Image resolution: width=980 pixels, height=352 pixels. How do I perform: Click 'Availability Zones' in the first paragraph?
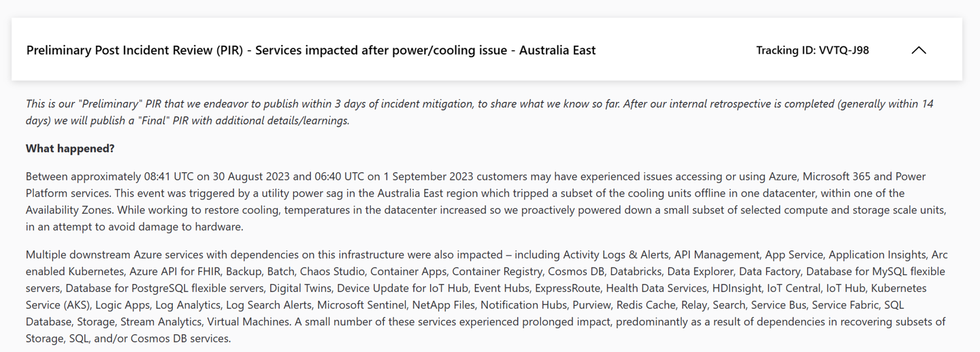click(71, 210)
